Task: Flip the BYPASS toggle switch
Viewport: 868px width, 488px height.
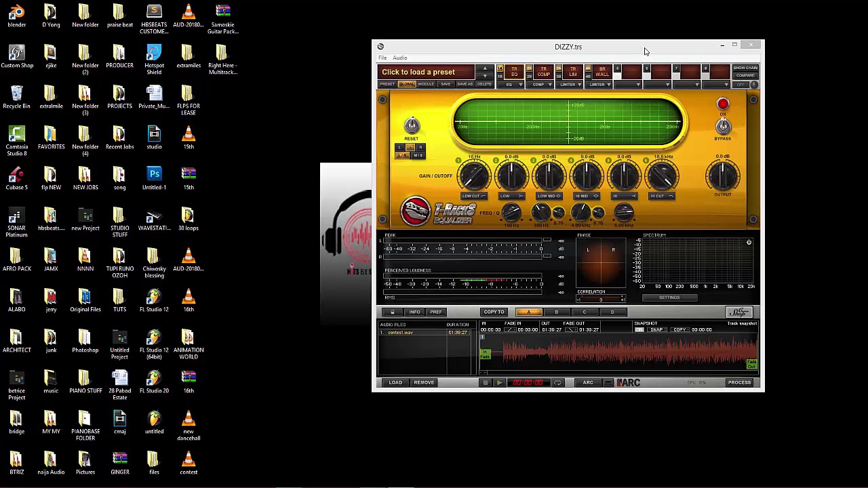Action: tap(724, 127)
